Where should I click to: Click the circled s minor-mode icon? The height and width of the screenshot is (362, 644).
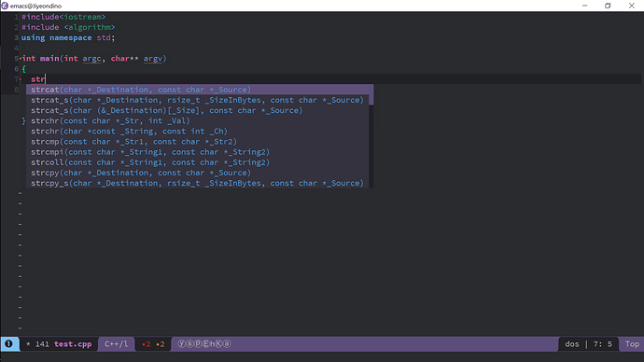pos(189,344)
